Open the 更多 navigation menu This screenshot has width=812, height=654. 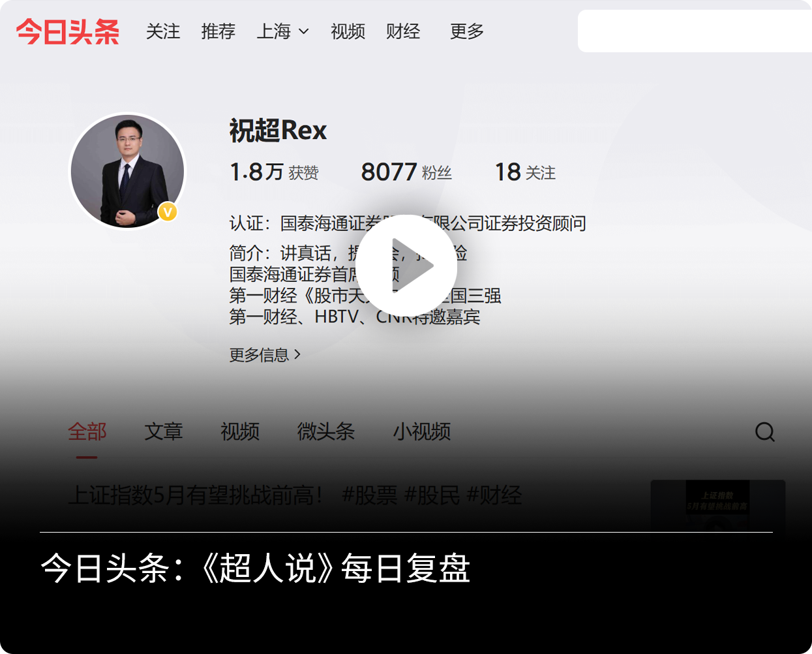point(467,31)
